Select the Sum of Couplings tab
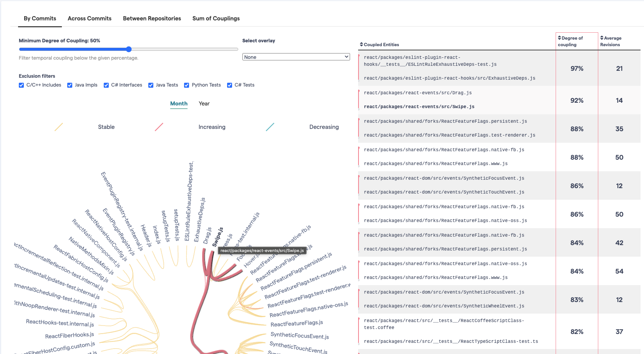Image resolution: width=644 pixels, height=354 pixels. tap(216, 18)
